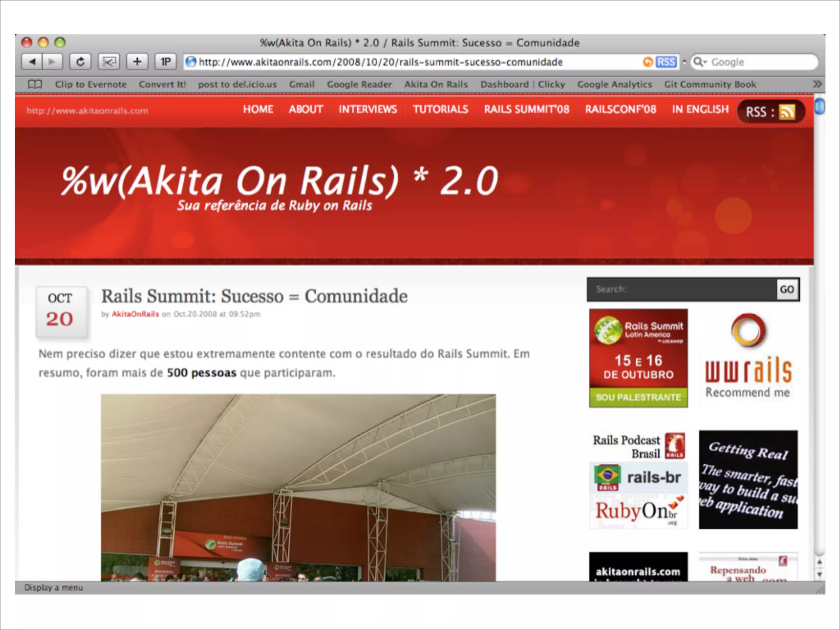The image size is (840, 630).
Task: Click 'Sua referência de Ruby on Rails' tagline
Action: point(274,205)
